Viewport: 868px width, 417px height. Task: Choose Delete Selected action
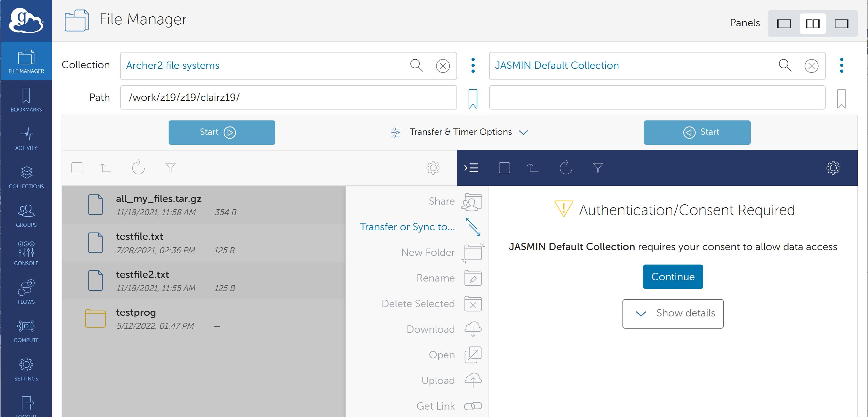point(431,304)
